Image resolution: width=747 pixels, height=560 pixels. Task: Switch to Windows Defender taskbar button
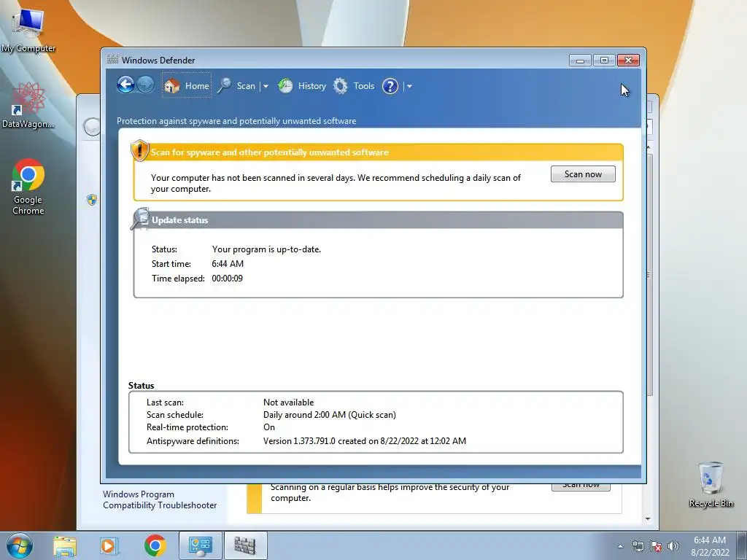click(245, 545)
